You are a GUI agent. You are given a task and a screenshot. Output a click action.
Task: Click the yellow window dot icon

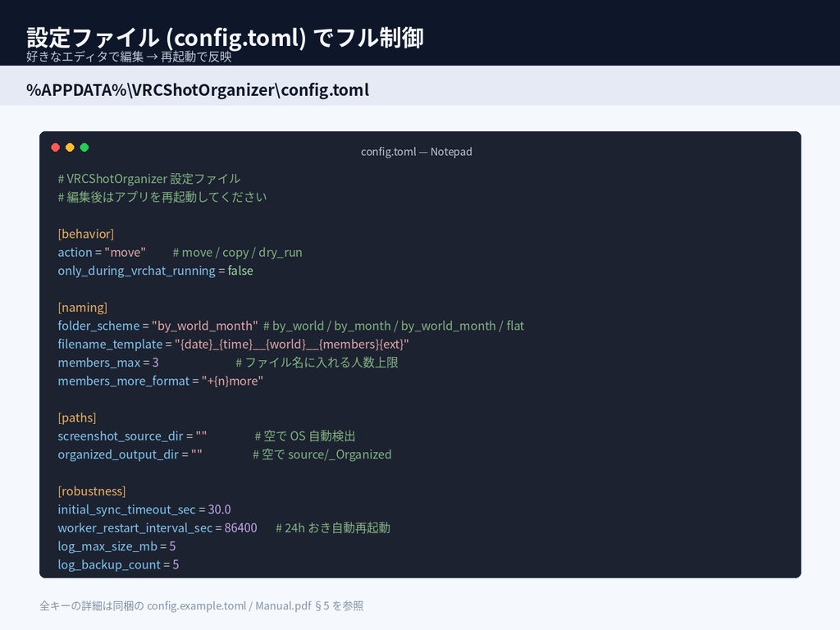click(68, 146)
